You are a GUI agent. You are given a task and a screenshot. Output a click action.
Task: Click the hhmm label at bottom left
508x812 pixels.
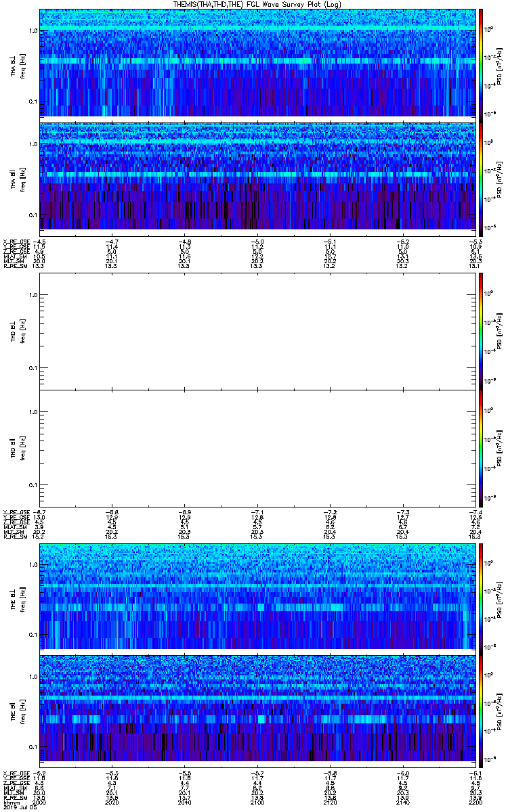tap(10, 802)
